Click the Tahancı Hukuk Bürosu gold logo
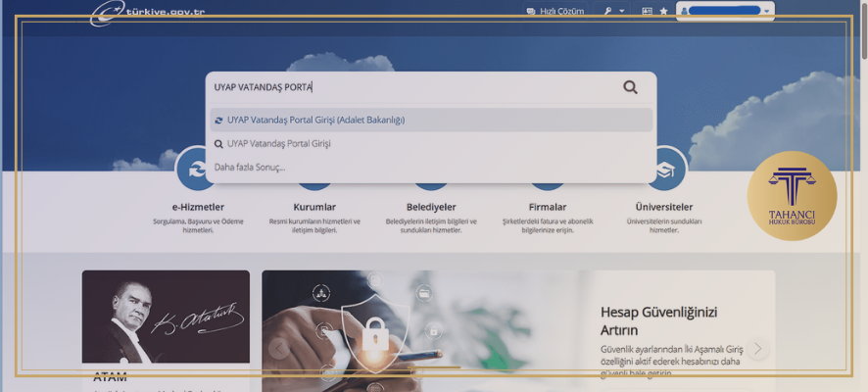 [x=791, y=196]
